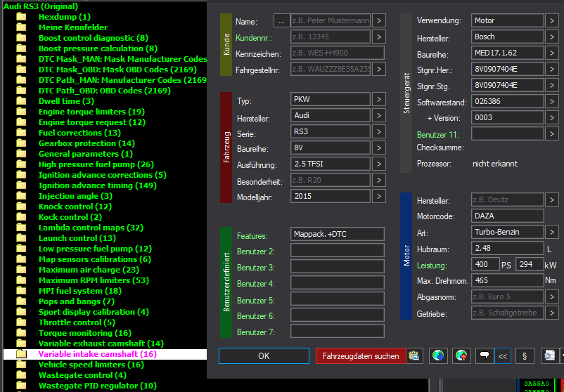The image size is (564, 392).
Task: Click the globe upload icon with red arrow
Action: (x=461, y=356)
